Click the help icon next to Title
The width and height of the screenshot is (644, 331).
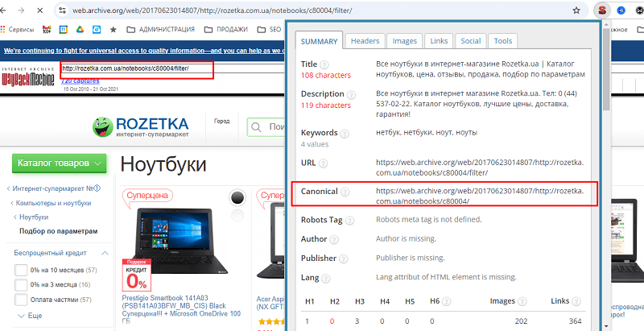click(324, 65)
